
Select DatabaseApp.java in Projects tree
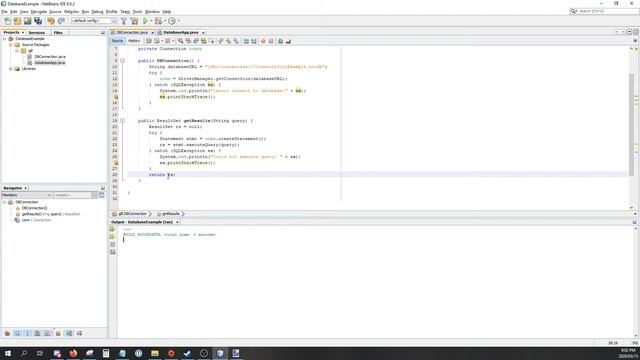pyautogui.click(x=49, y=63)
